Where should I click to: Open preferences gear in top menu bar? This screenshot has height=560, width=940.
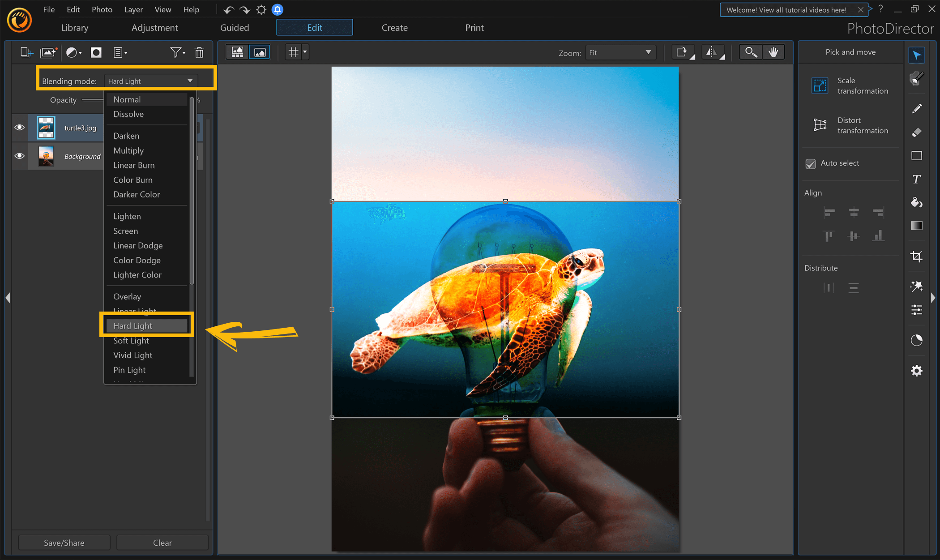click(x=261, y=10)
